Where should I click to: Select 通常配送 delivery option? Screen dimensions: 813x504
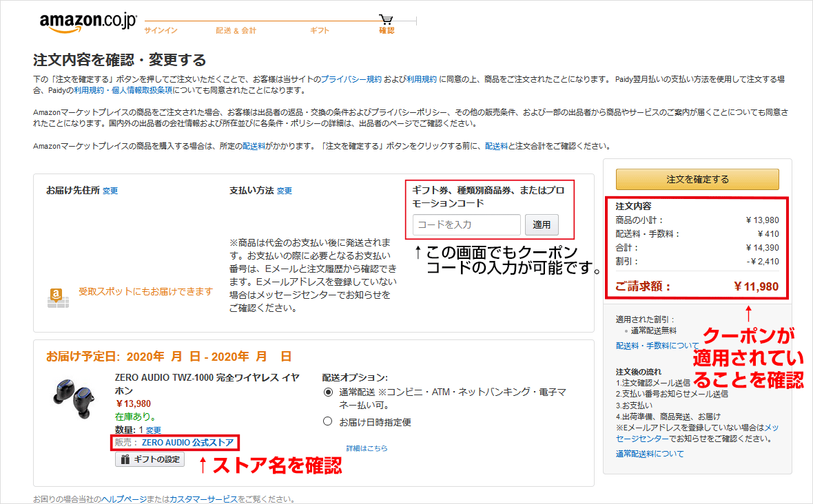(x=328, y=392)
